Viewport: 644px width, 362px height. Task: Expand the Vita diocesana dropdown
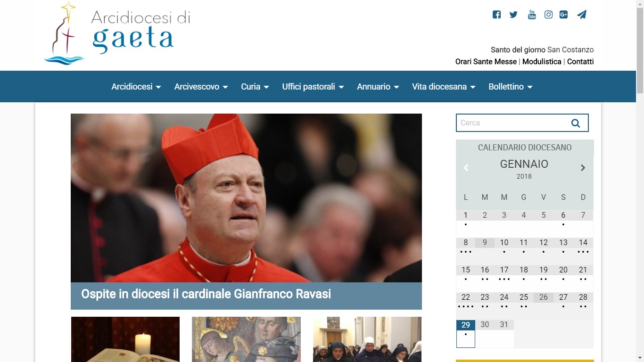[x=443, y=87]
